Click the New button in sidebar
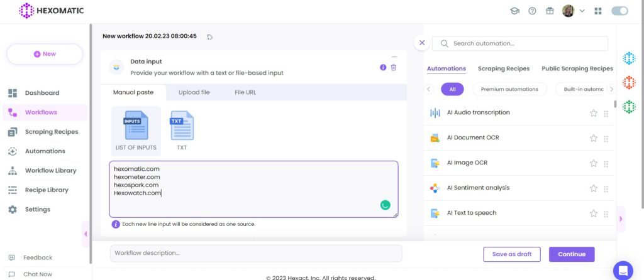644x280 pixels. click(45, 54)
